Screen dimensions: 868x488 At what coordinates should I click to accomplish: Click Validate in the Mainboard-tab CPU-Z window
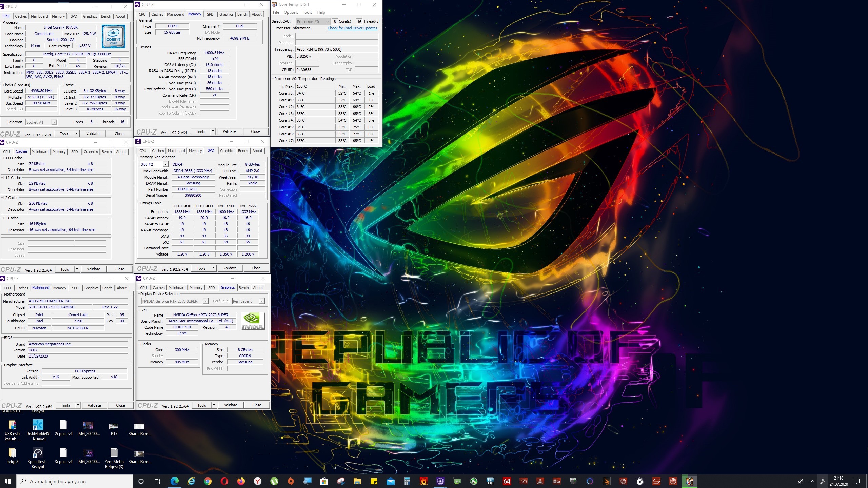(x=94, y=405)
